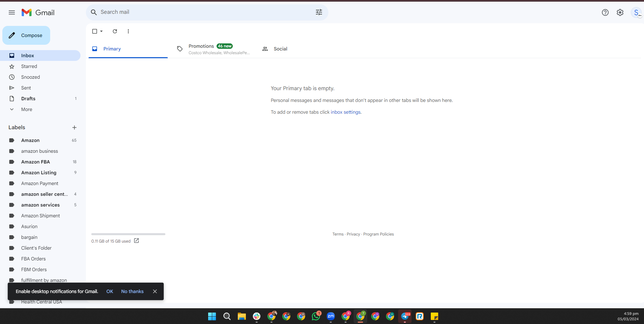Click the 46 new Promotions badge
This screenshot has height=324, width=644.
(225, 46)
